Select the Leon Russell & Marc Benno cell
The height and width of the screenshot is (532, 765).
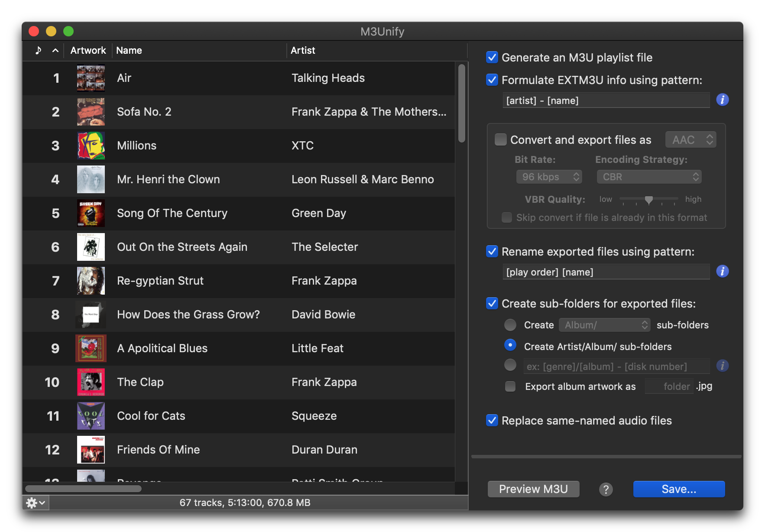click(363, 179)
